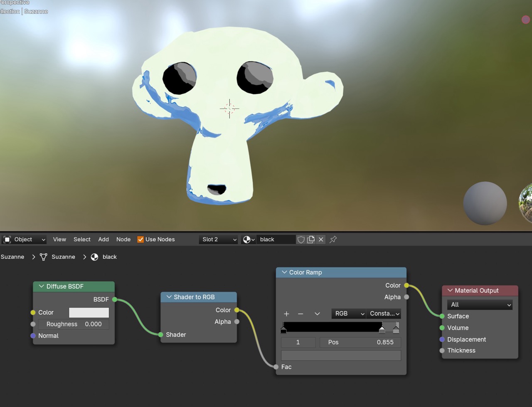
Task: Collapse the Diffuse BSDF node
Action: coord(41,286)
